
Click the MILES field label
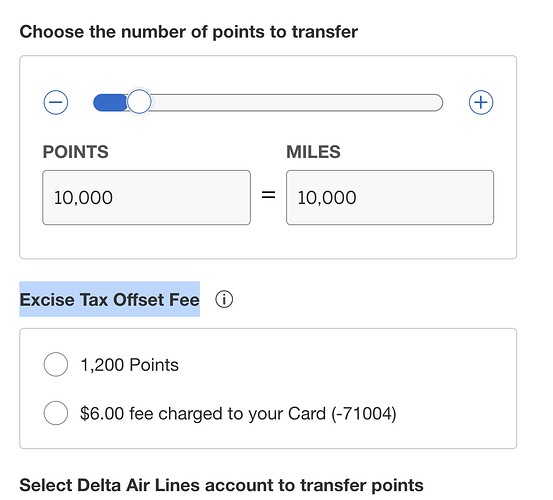(x=313, y=152)
